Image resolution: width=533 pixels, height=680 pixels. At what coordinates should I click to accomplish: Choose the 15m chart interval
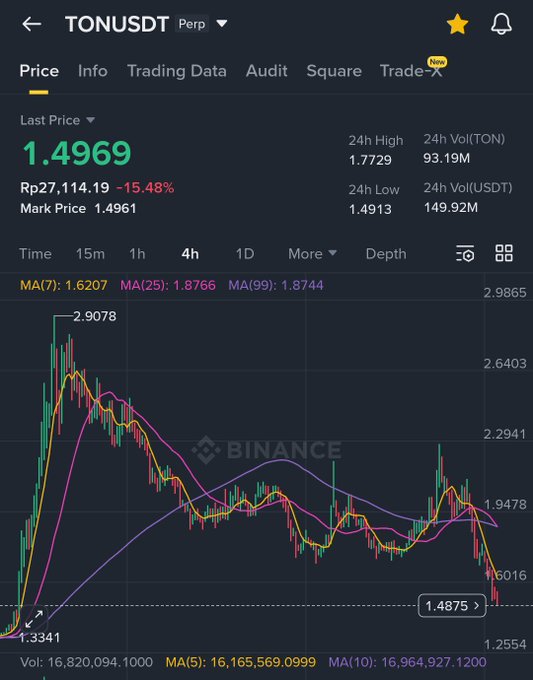coord(90,254)
